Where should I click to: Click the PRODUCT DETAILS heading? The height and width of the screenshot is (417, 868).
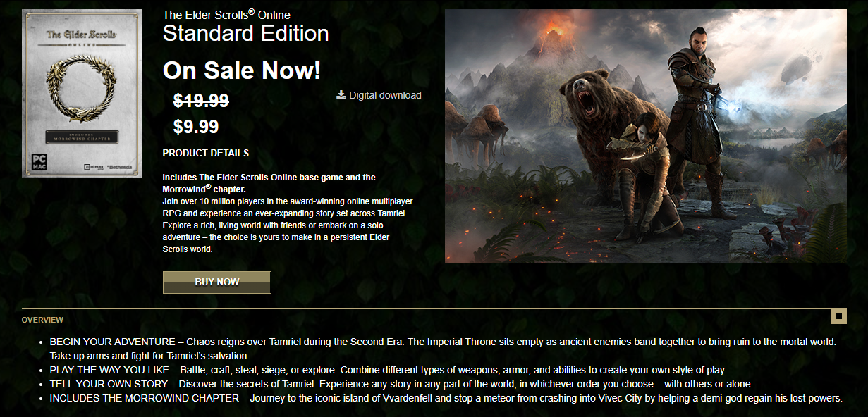205,153
